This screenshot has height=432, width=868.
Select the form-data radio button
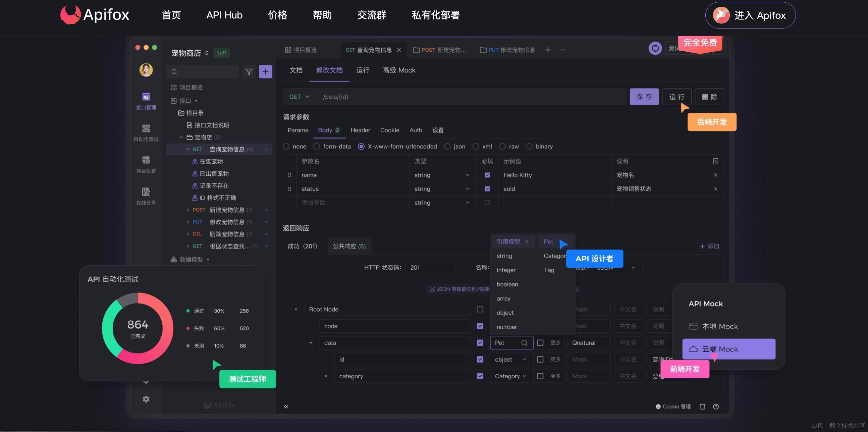[316, 146]
